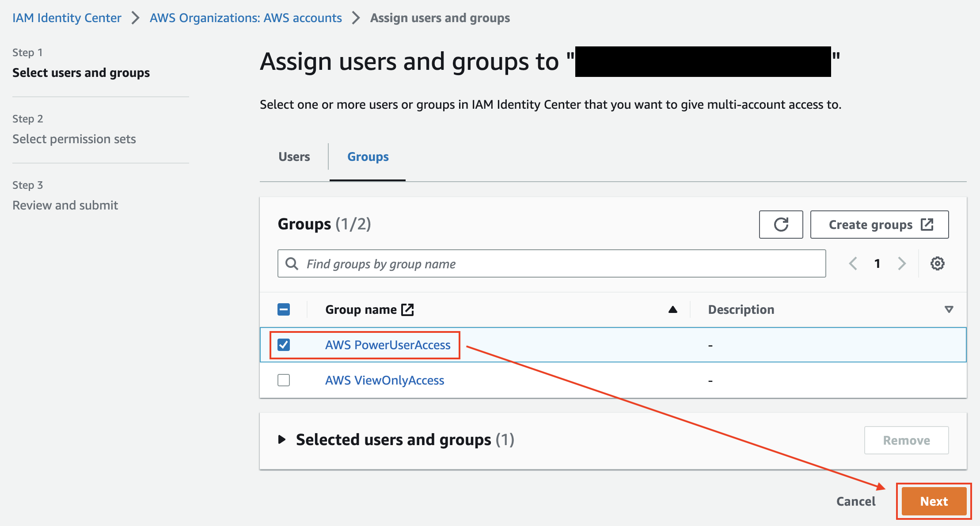Sort by Description column arrow
The image size is (980, 526).
949,309
